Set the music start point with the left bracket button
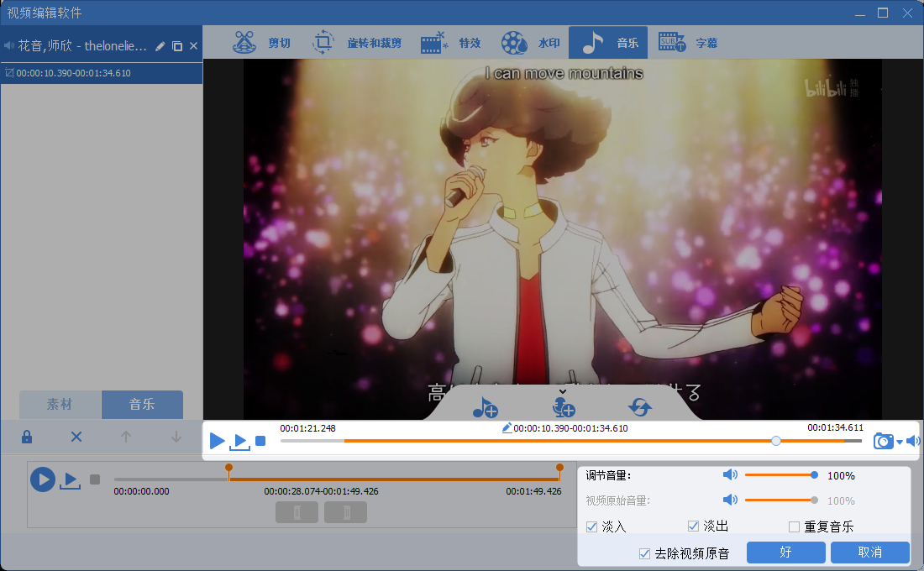The image size is (924, 571). coord(297,512)
